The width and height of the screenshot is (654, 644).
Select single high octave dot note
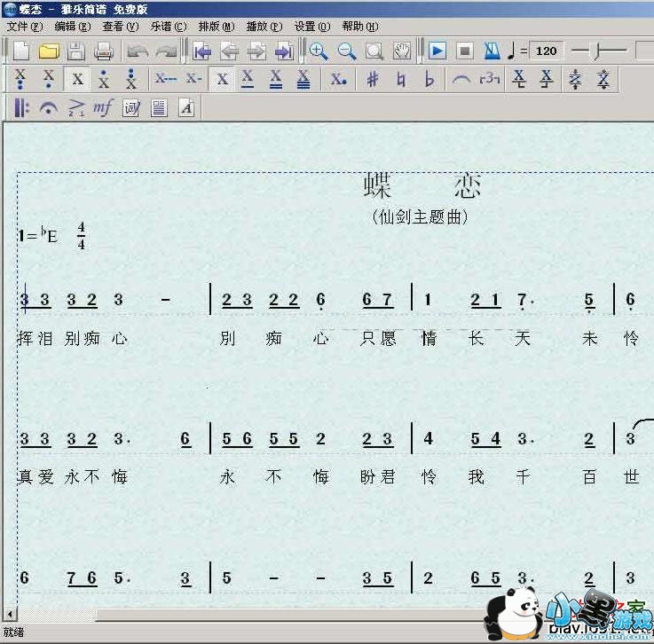tap(104, 79)
